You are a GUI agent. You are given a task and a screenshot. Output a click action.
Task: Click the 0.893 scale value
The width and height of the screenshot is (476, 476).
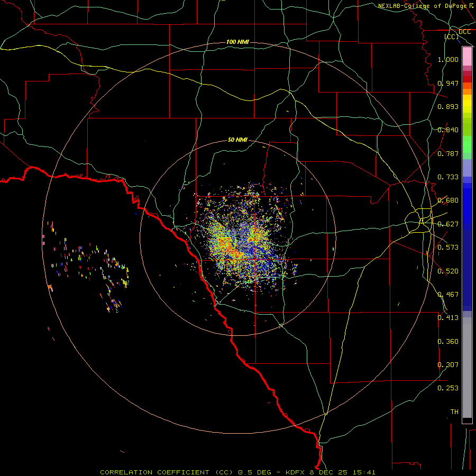[448, 106]
